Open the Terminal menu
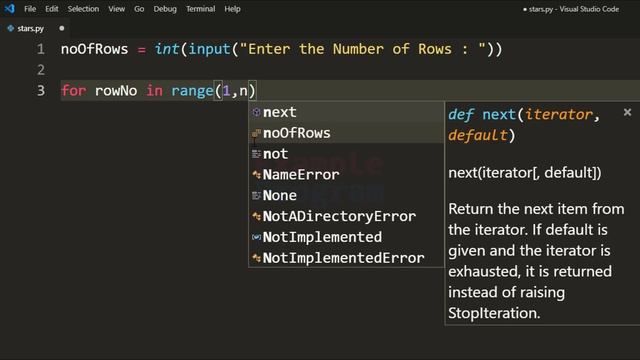This screenshot has width=640, height=360. pyautogui.click(x=200, y=9)
